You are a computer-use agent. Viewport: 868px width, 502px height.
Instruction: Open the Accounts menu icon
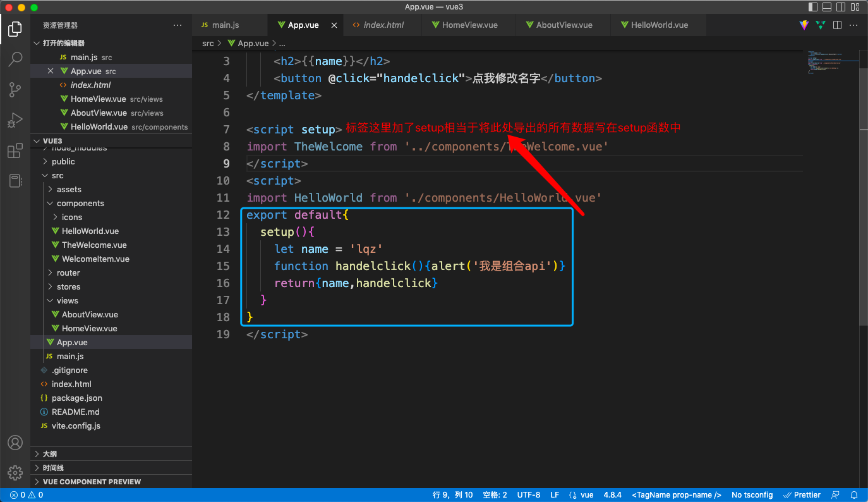pyautogui.click(x=15, y=443)
